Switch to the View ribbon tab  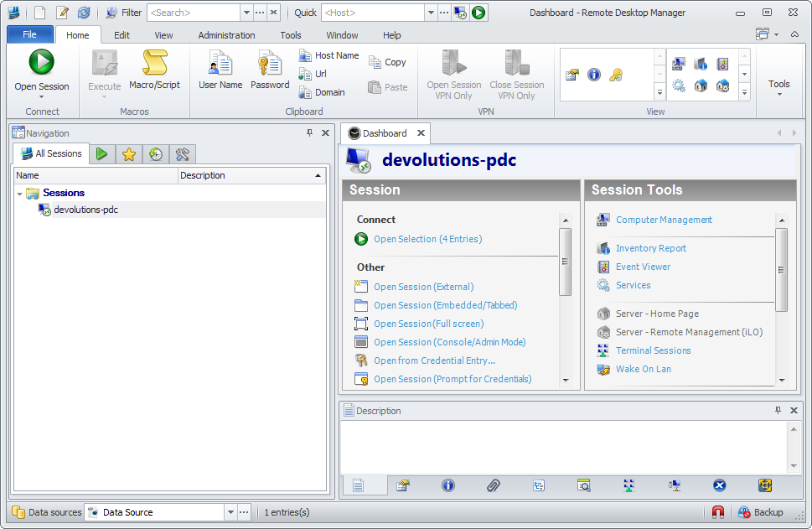[x=163, y=35]
